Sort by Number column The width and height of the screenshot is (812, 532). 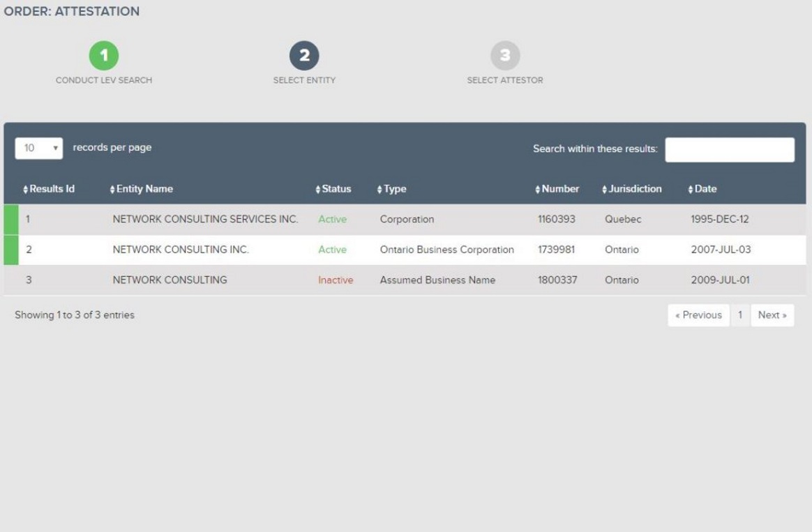click(557, 189)
